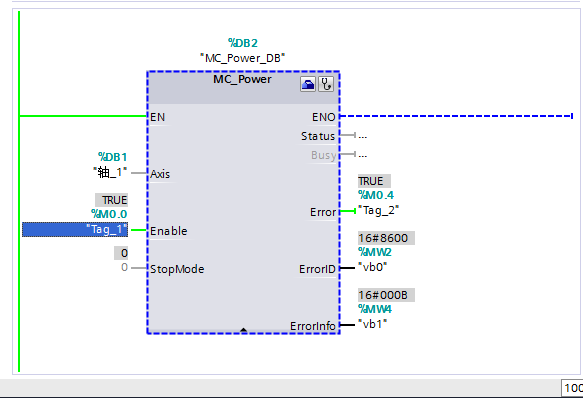Click the %MW4 address label

(375, 309)
